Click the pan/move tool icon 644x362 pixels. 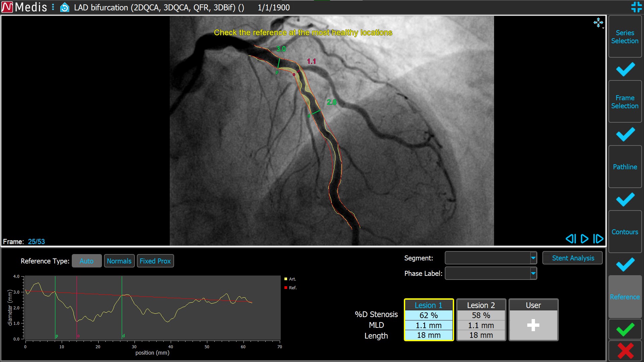click(598, 23)
